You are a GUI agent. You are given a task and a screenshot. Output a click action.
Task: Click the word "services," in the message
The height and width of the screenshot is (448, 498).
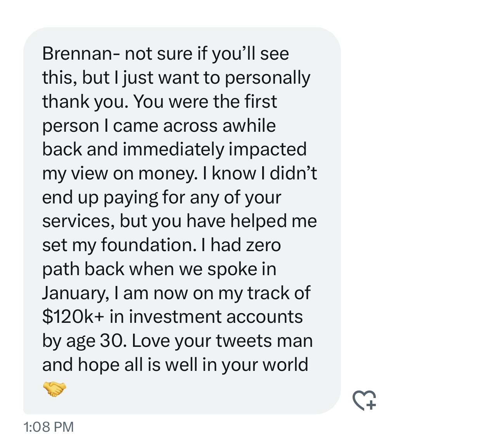[x=78, y=221]
